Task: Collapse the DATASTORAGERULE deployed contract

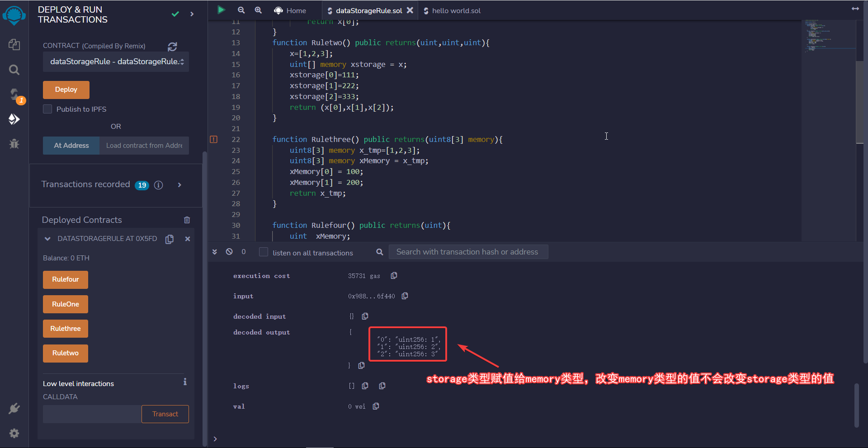Action: point(47,239)
